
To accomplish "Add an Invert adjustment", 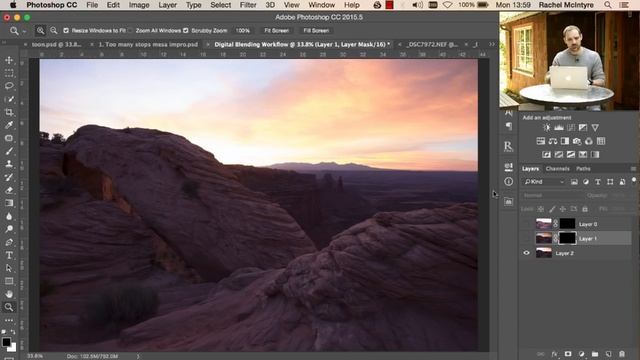I will (x=547, y=155).
